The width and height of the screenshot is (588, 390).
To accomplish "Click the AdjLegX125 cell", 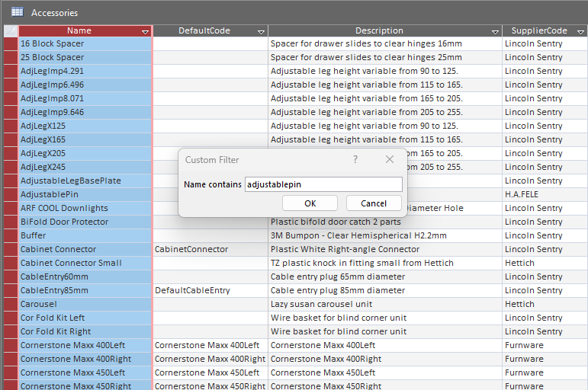I will coord(85,126).
